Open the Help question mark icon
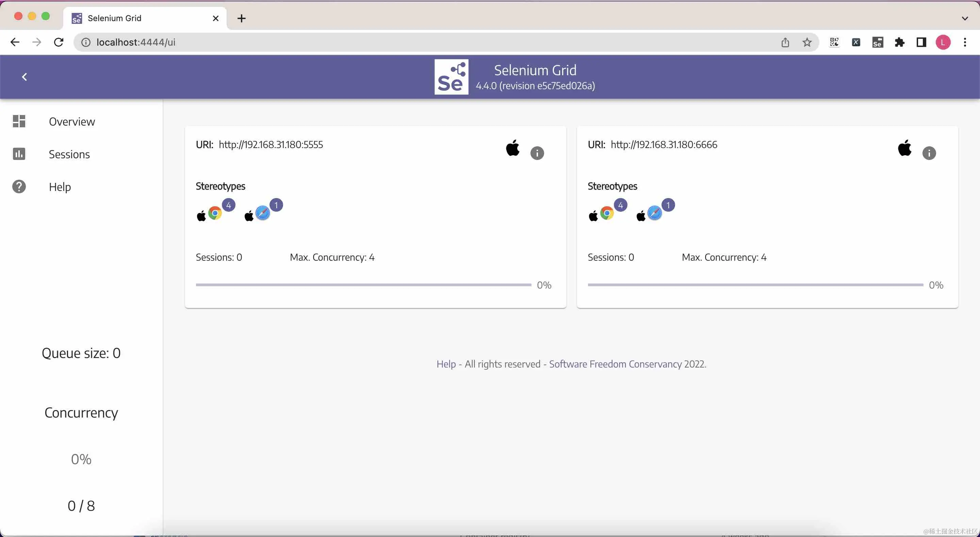This screenshot has width=980, height=537. coord(19,186)
